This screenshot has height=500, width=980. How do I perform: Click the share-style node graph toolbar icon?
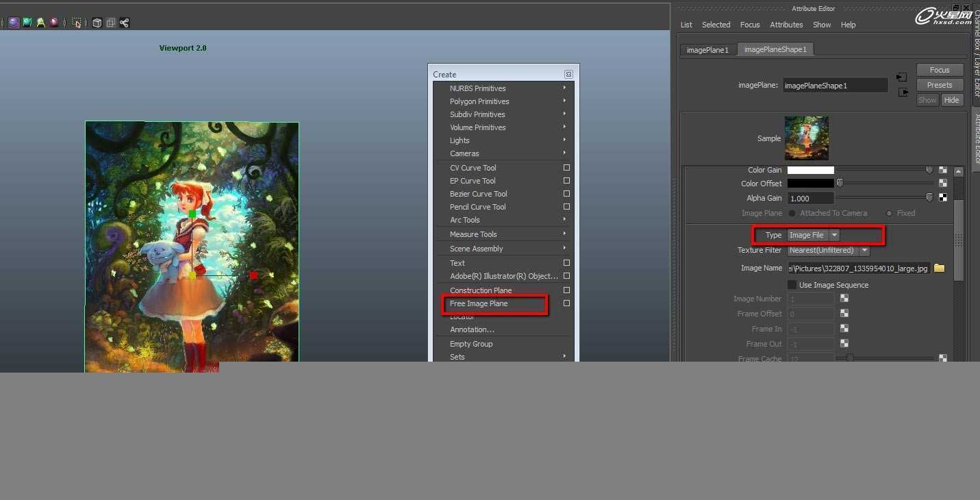[124, 23]
